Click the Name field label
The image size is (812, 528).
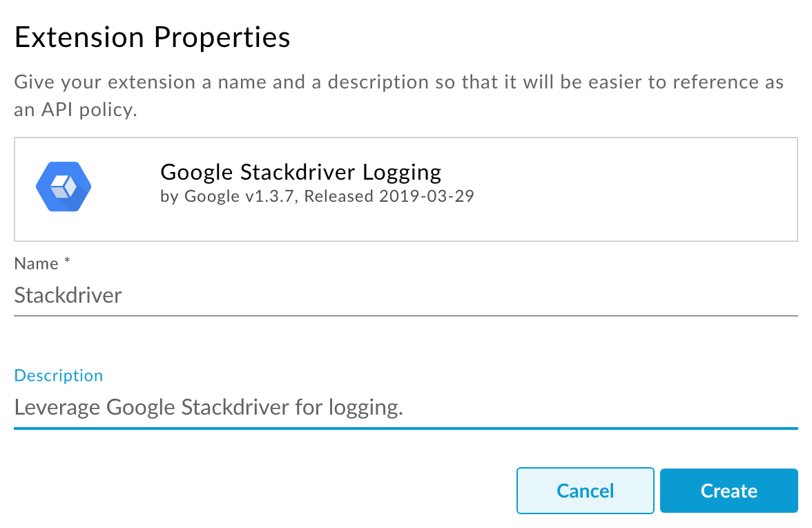pyautogui.click(x=36, y=264)
